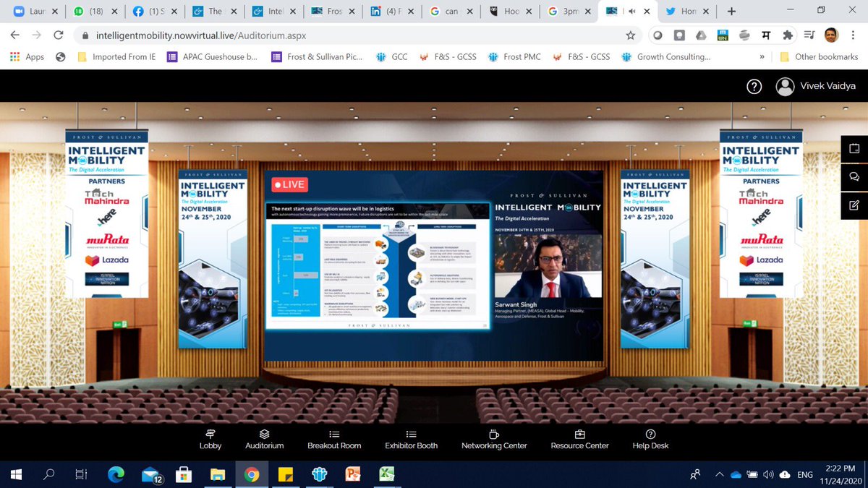
Task: Open the Networking Center
Action: point(494,440)
